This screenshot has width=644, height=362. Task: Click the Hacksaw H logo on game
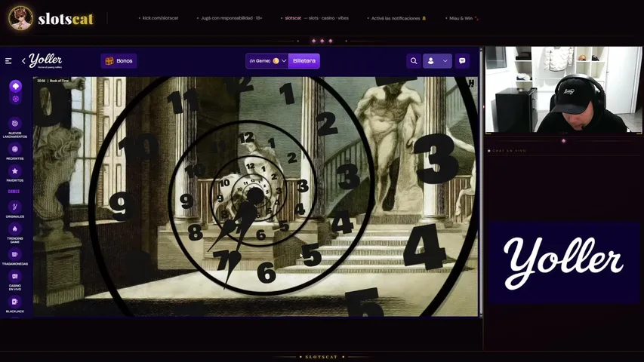coord(472,83)
